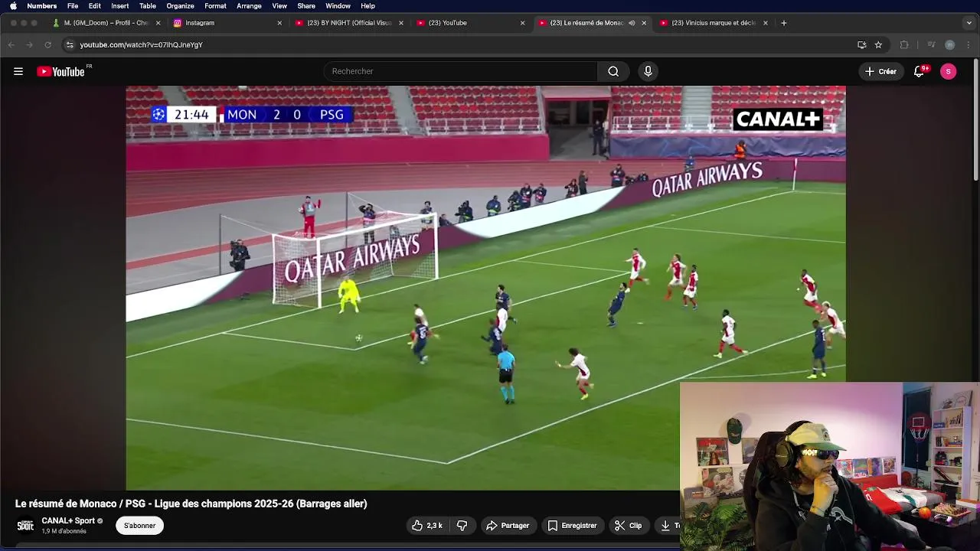This screenshot has width=980, height=551.
Task: Open the YouTube hamburger guide menu
Action: tap(18, 71)
